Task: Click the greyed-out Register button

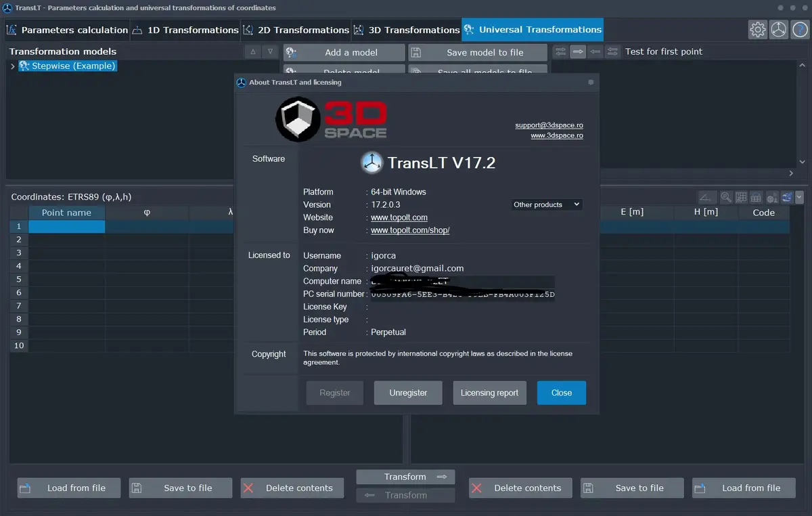Action: pyautogui.click(x=335, y=393)
